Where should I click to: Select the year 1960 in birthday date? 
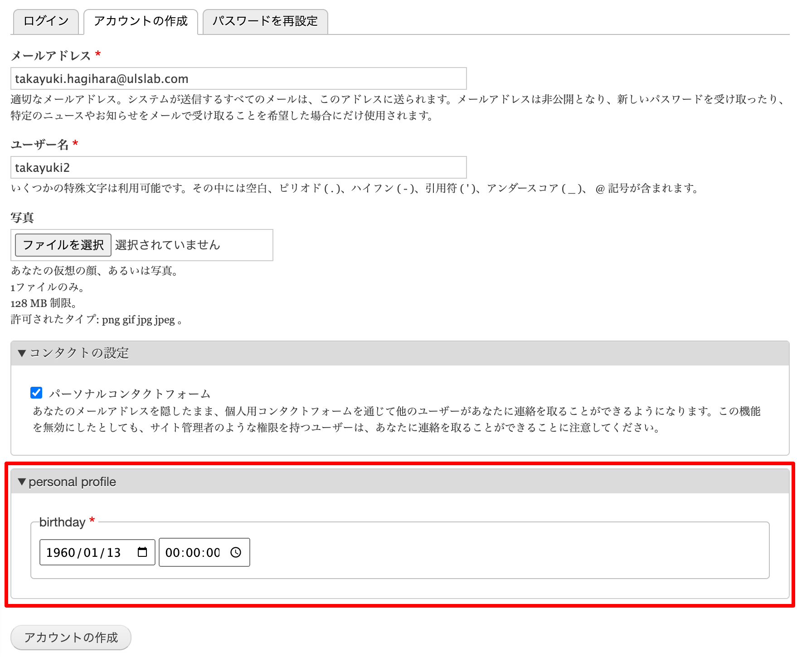pyautogui.click(x=60, y=553)
